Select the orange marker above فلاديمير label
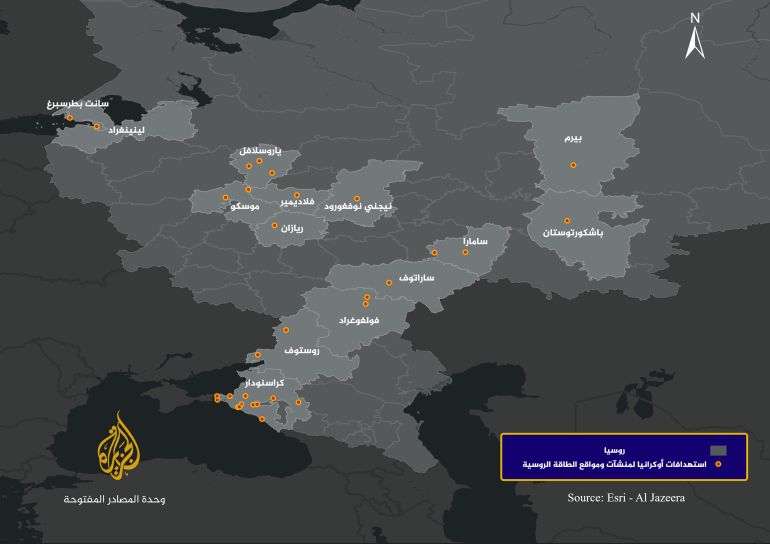770x544 pixels. (x=297, y=195)
